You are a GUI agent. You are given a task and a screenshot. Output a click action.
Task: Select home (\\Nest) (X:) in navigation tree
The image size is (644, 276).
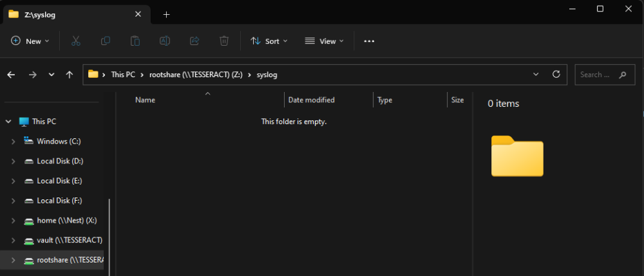[67, 221]
